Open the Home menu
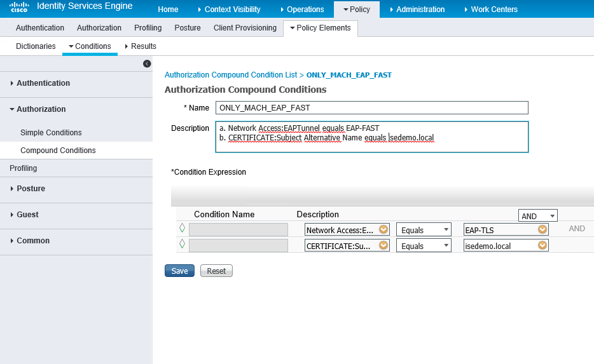Screen dimensions: 594x364 coord(168,10)
